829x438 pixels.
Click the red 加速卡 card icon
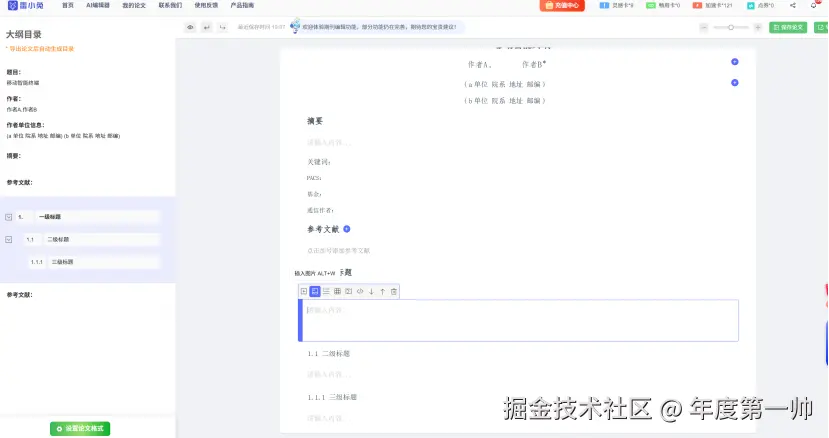point(697,5)
